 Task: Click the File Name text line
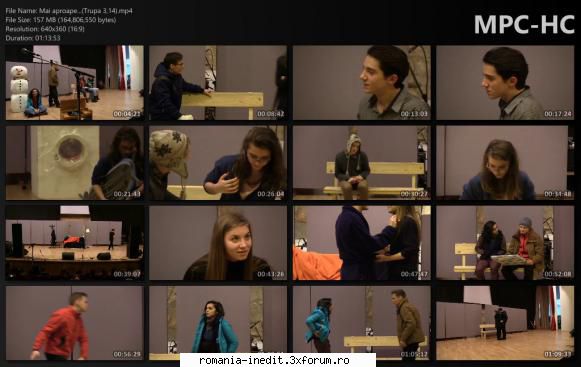pos(69,11)
